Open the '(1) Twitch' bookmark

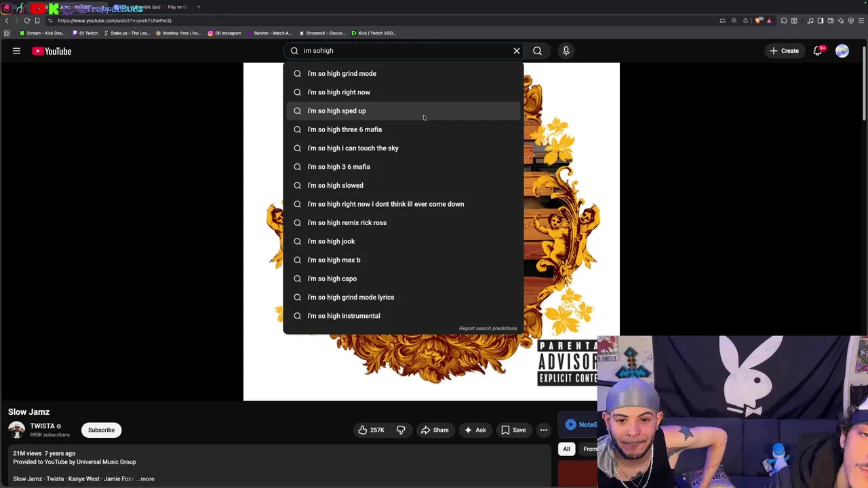click(x=85, y=33)
